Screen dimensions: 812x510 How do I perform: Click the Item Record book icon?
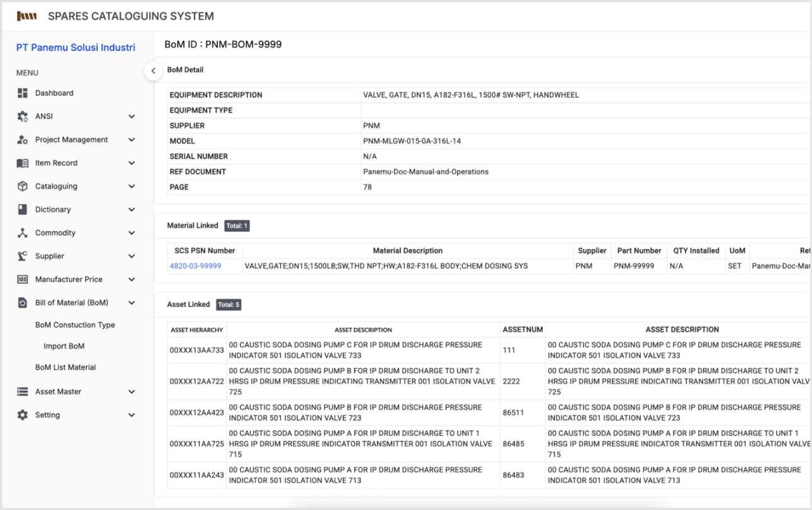click(23, 163)
